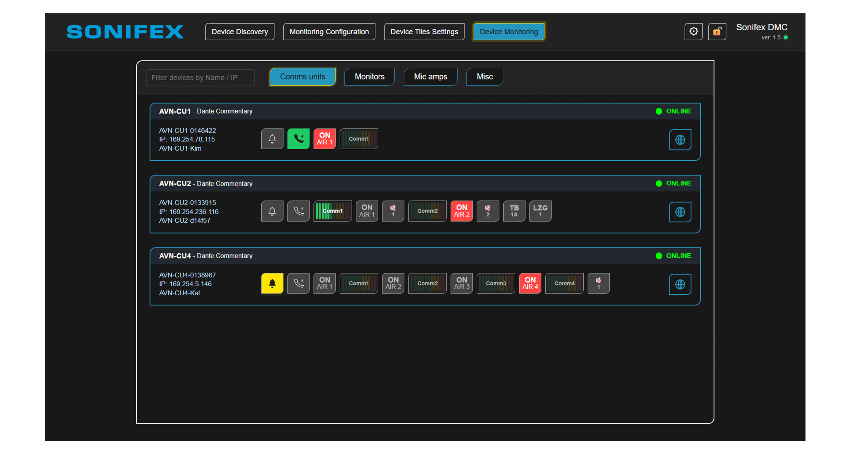The width and height of the screenshot is (868, 460).
Task: Click the ONLINE status of AVN-CU1
Action: [673, 111]
